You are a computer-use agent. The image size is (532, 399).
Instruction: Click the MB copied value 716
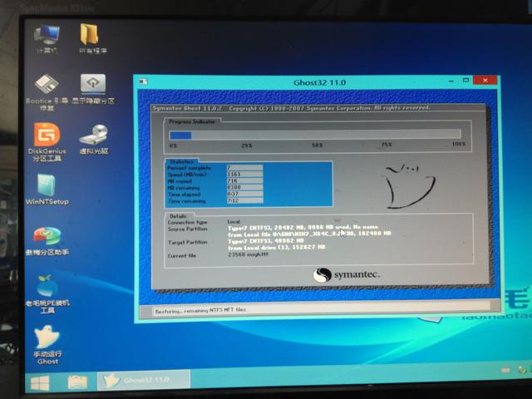(x=244, y=181)
